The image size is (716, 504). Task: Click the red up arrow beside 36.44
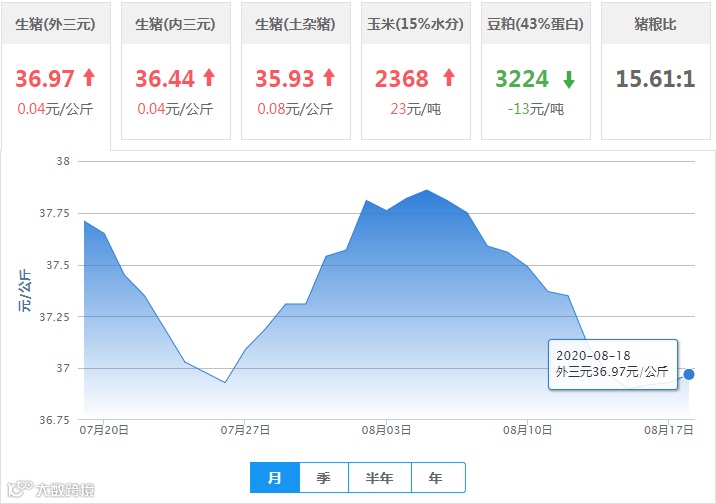tap(209, 78)
